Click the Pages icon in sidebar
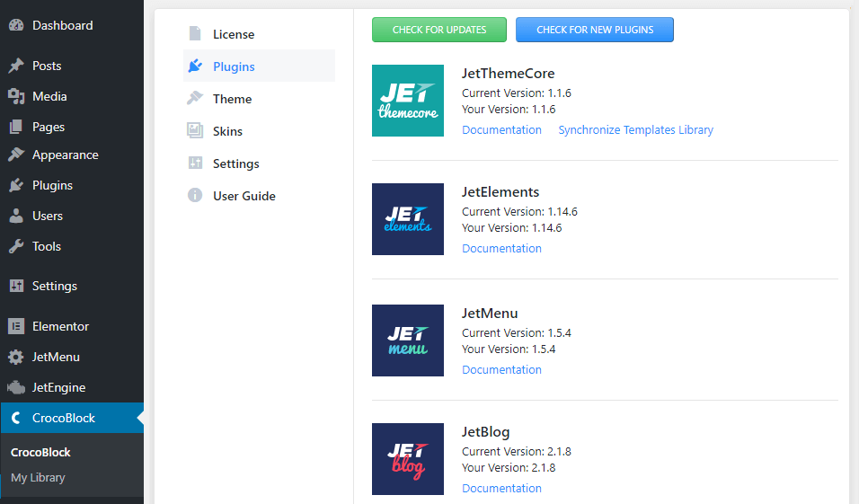 click(16, 127)
